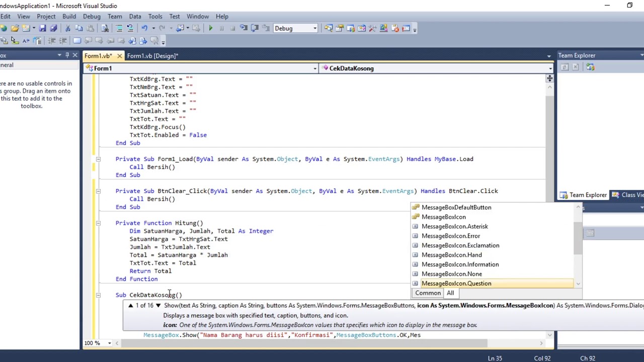Close the Toolbox panel
The width and height of the screenshot is (644, 362).
pos(75,55)
